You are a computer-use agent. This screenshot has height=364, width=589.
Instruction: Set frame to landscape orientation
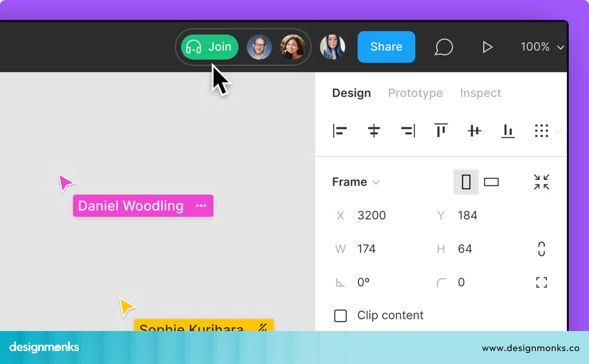pyautogui.click(x=491, y=182)
